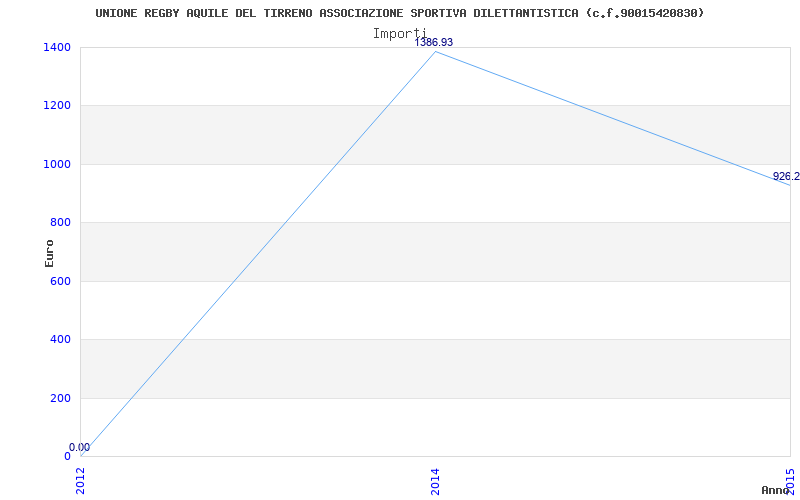Click the UNIONE REGBY AQUILE chart title

(x=399, y=13)
